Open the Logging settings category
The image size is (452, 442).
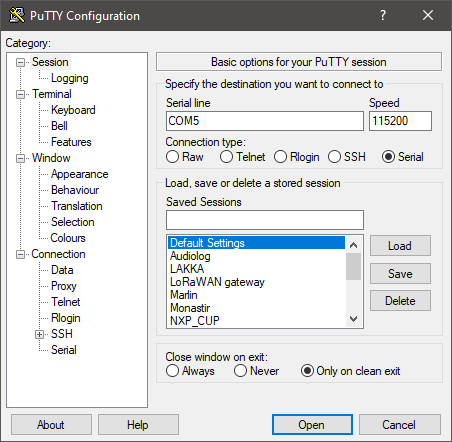[69, 78]
